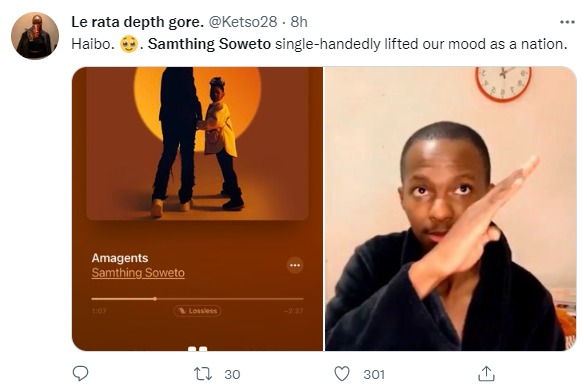Screen dimensions: 587x387
Task: View the retweet count 30
Action: coord(232,374)
